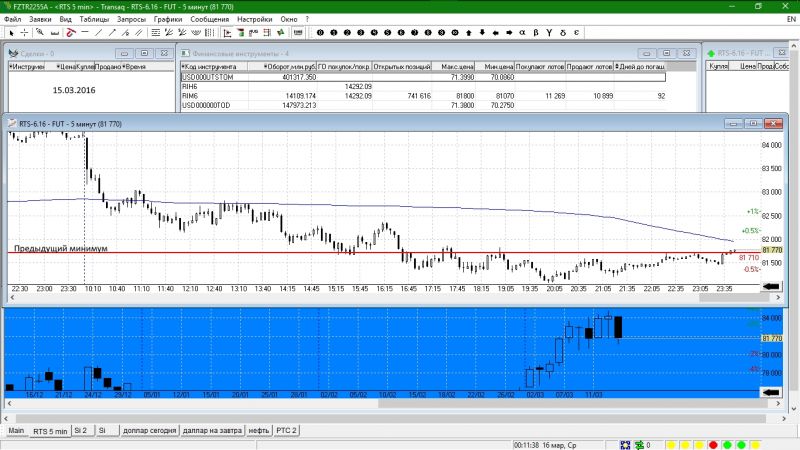800x450 pixels.
Task: Open the Заявки menu
Action: click(40, 19)
